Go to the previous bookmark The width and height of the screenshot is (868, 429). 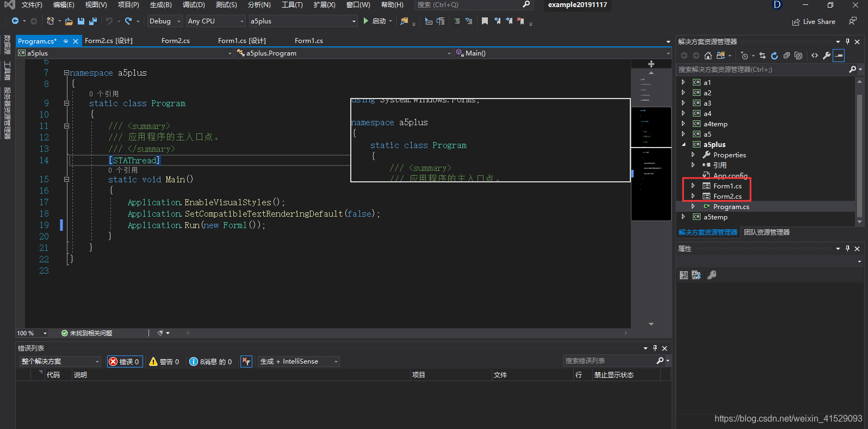(497, 21)
